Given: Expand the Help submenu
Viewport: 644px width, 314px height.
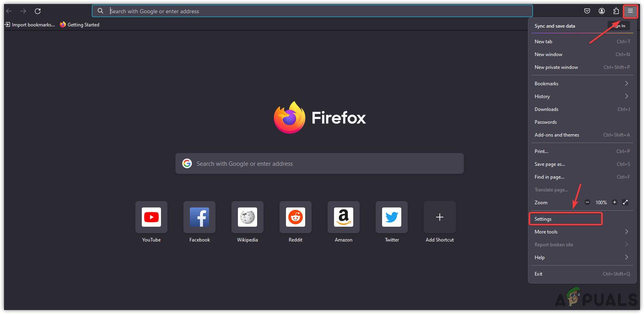Looking at the screenshot, I should coord(582,258).
